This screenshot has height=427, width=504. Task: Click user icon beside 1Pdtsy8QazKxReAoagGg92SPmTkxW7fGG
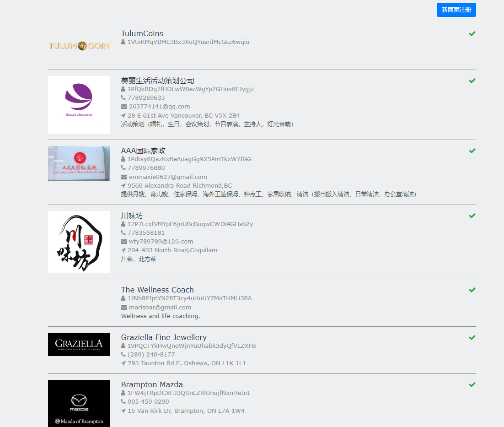pyautogui.click(x=123, y=159)
